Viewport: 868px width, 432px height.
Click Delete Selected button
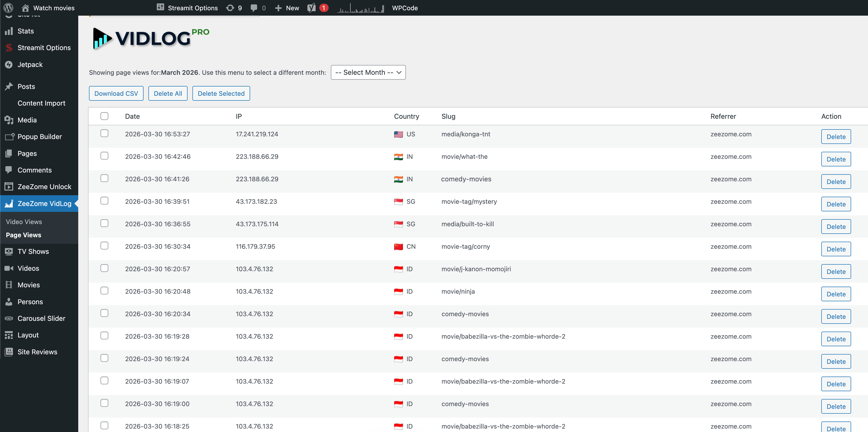tap(221, 93)
